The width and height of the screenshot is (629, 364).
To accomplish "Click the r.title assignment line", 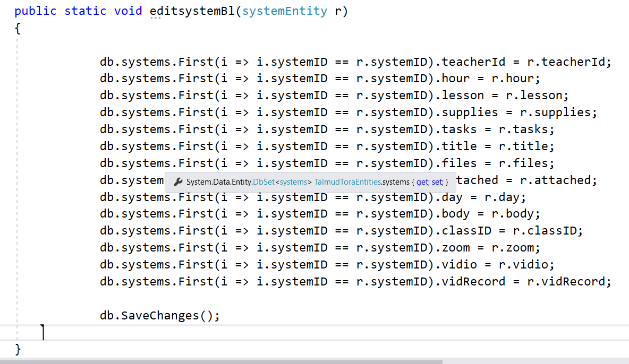I will [x=327, y=146].
